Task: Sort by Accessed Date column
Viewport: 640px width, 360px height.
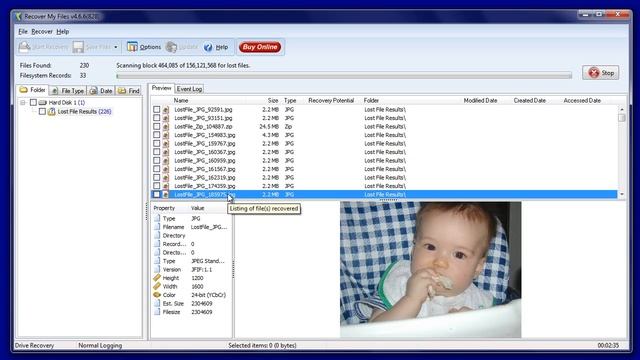Action: (x=582, y=100)
